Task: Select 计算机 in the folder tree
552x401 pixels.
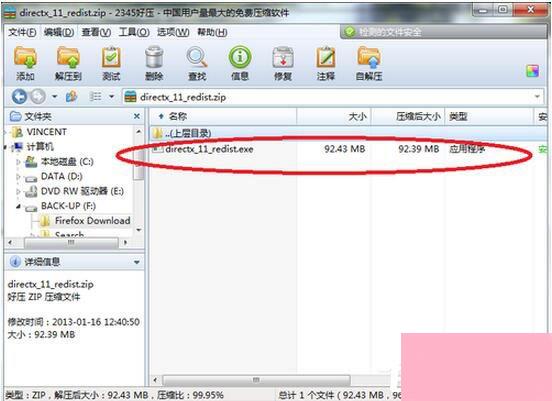Action: (x=40, y=146)
